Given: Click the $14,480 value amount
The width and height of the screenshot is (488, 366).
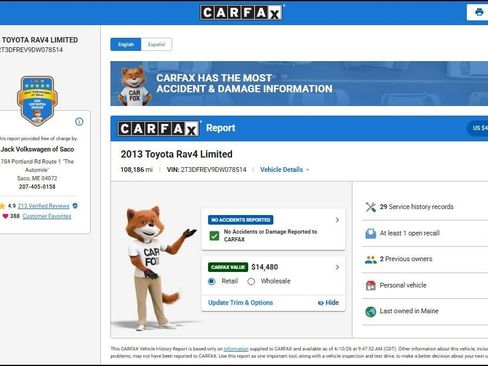Looking at the screenshot, I should click(x=265, y=267).
